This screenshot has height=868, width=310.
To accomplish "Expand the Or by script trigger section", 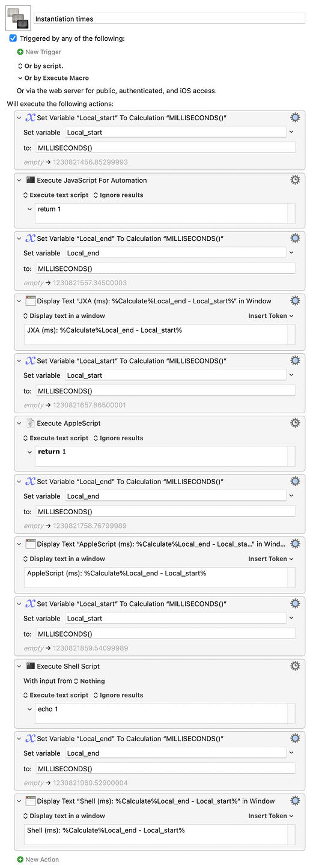I will pyautogui.click(x=40, y=66).
